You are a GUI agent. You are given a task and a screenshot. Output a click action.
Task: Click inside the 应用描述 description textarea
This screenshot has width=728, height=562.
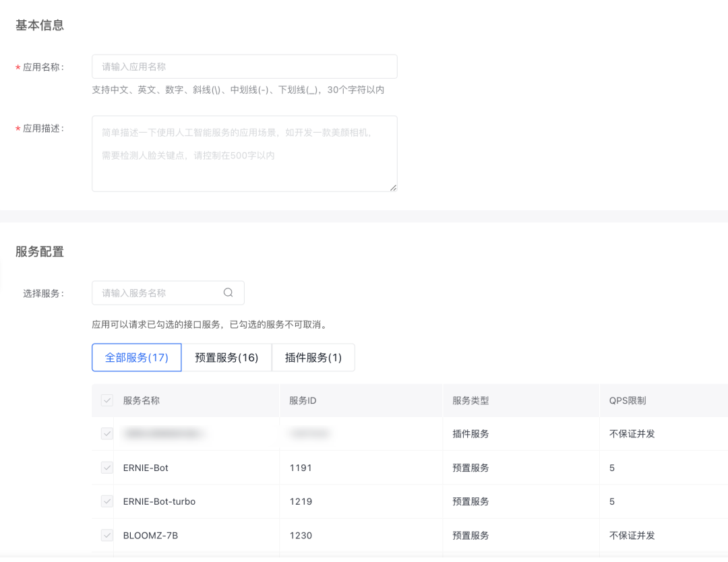(x=244, y=152)
